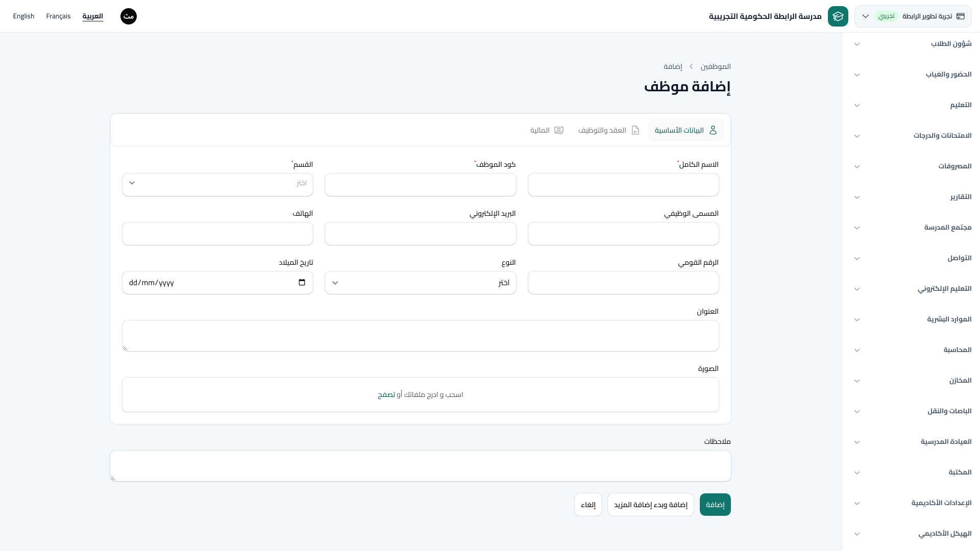The width and height of the screenshot is (980, 551).
Task: Click the card icon beside تجربة تطوير الرابطة
Action: click(x=960, y=16)
